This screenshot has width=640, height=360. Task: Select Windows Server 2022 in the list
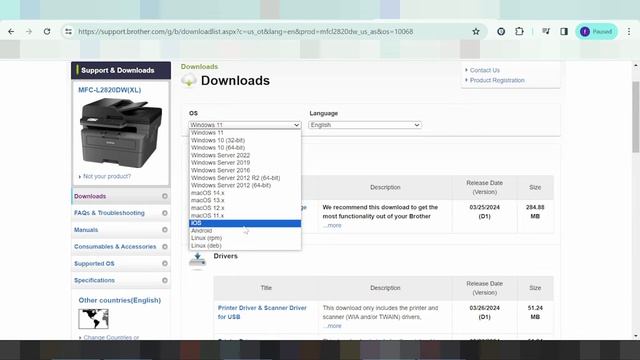[245, 155]
